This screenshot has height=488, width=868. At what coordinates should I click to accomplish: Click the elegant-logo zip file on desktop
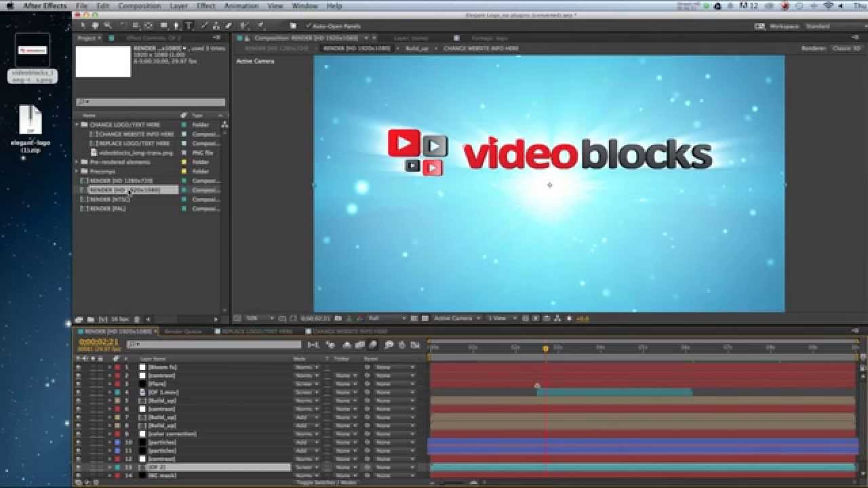pyautogui.click(x=31, y=129)
